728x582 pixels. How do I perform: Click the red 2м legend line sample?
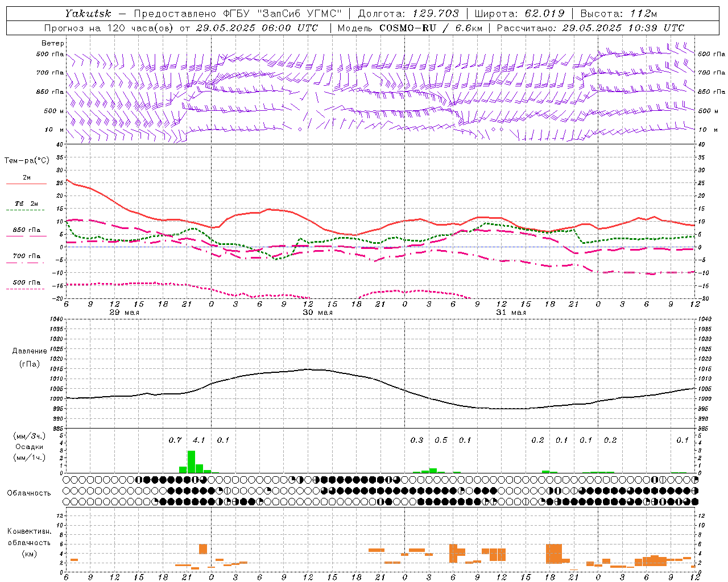[x=26, y=184]
